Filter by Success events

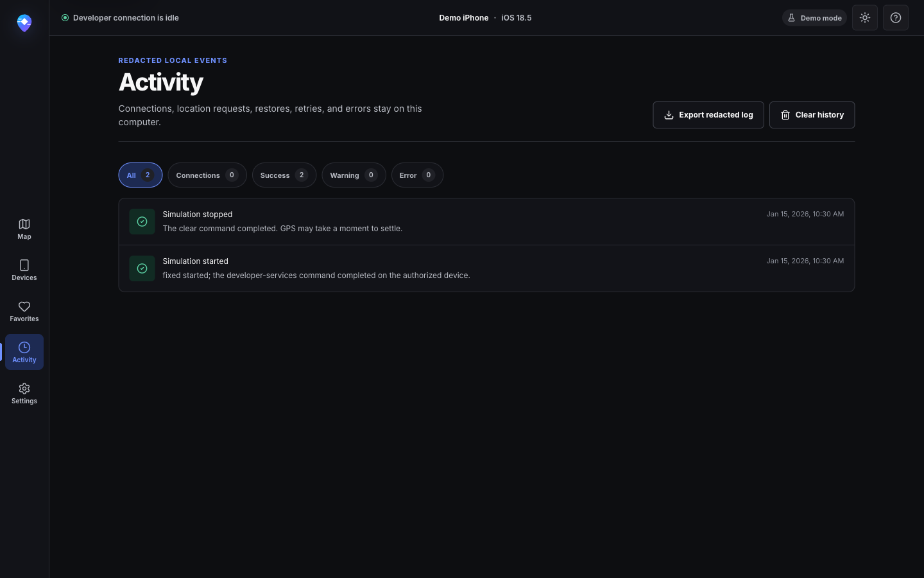pos(284,175)
